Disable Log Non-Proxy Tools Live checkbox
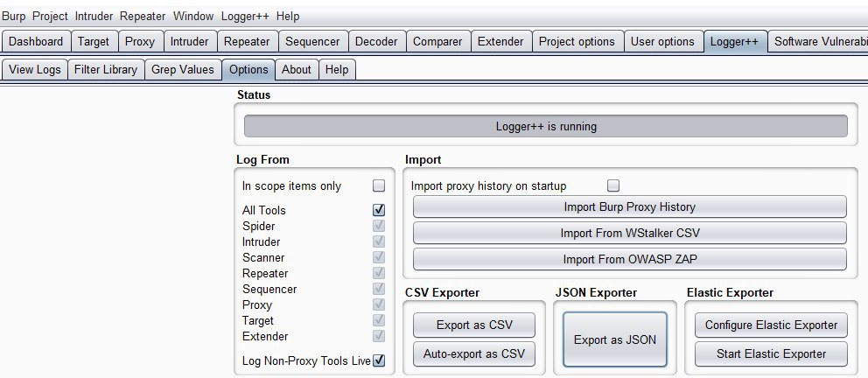Viewport: 868px width, 378px height. pyautogui.click(x=379, y=360)
